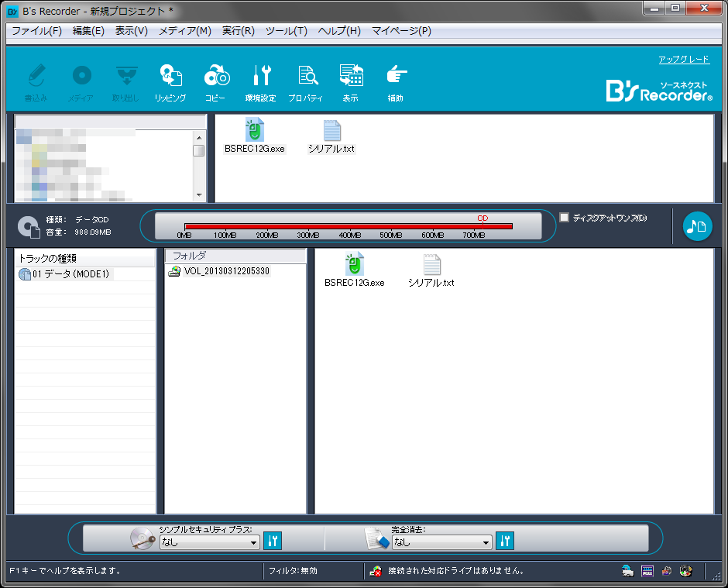Open the 実行(R) menu
Image resolution: width=728 pixels, height=588 pixels.
(x=239, y=31)
